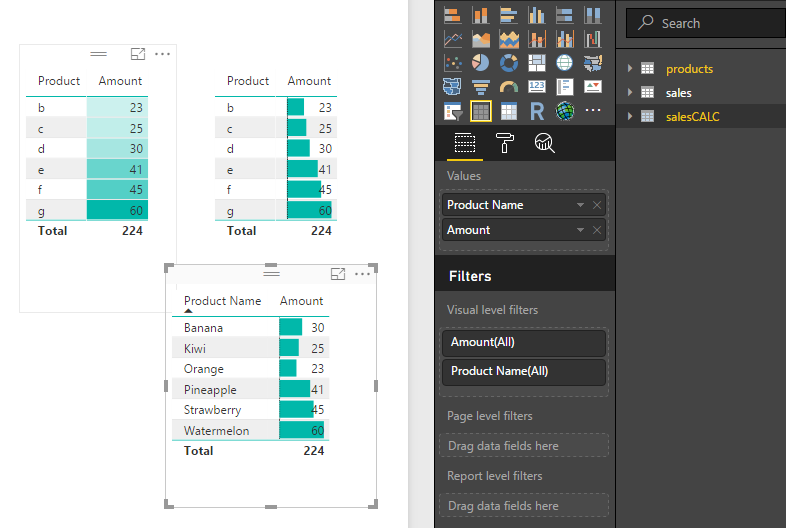
Task: Expand the salesCALC table in Fields
Action: point(630,116)
